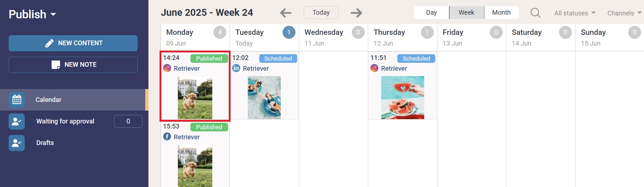The image size is (644, 187).
Task: Click the LinkedIn icon on Tuesday's post
Action: tap(236, 68)
